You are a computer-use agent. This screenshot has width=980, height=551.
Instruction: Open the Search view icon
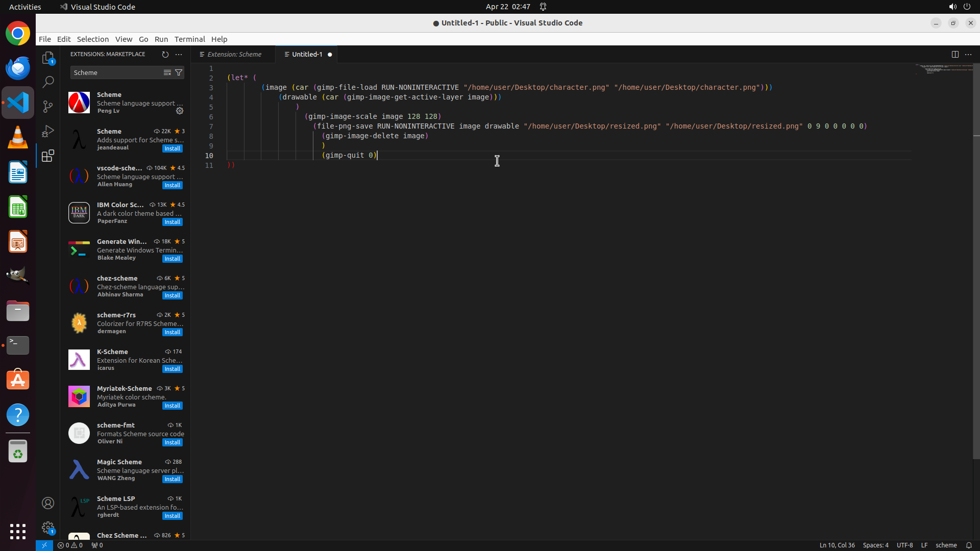[x=48, y=82]
